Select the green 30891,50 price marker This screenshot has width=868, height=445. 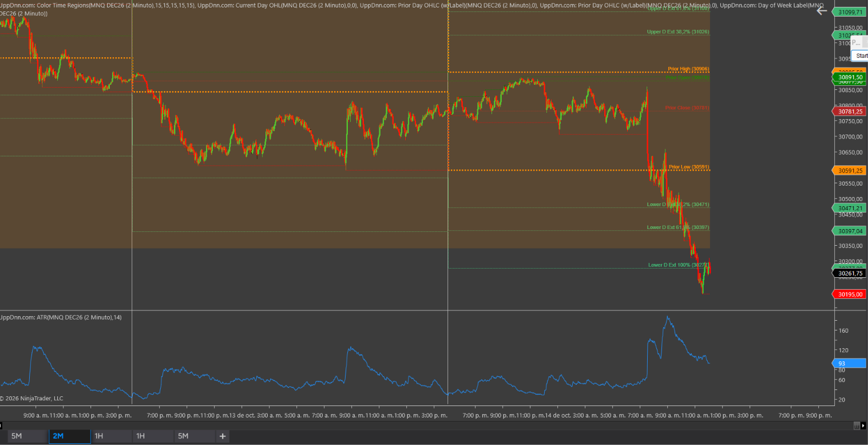pos(849,77)
